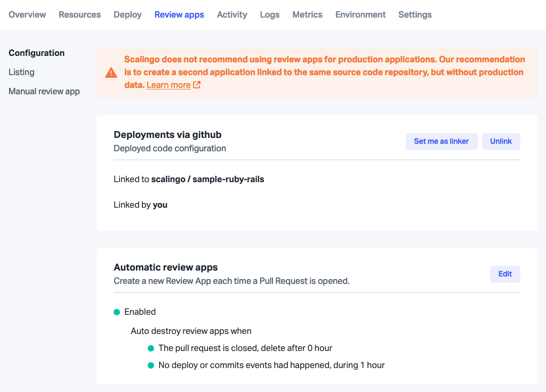Open the Metrics tab
Image resolution: width=546 pixels, height=392 pixels.
[x=308, y=14]
